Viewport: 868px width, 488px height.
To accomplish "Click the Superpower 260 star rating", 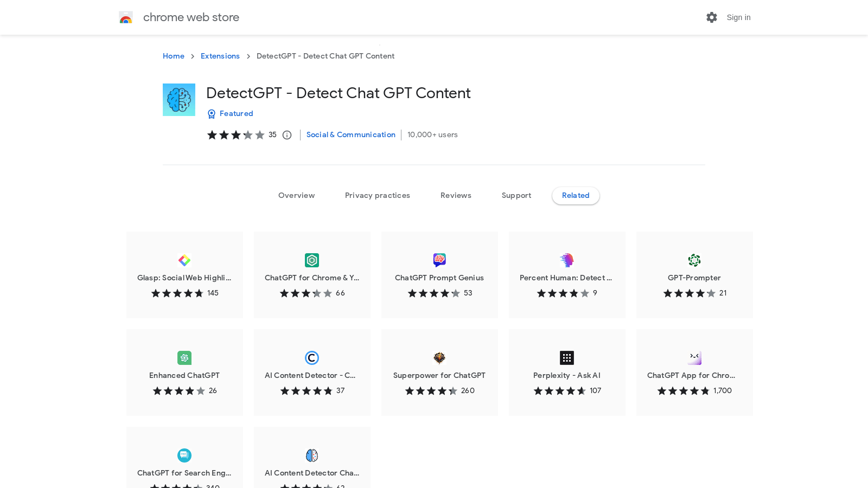I will tap(431, 391).
